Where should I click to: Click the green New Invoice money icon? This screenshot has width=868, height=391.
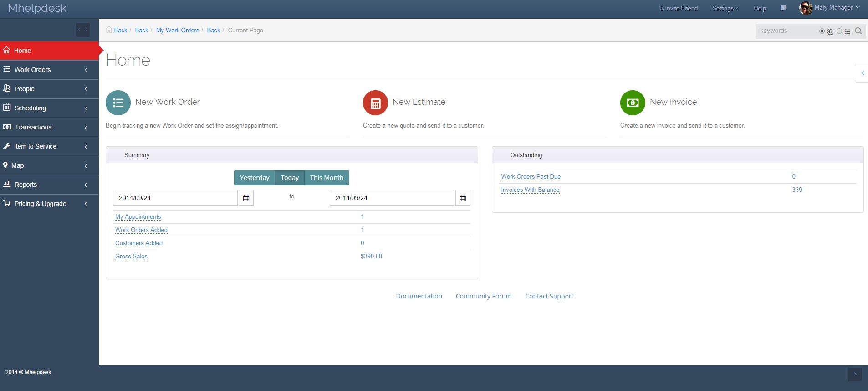coord(633,103)
